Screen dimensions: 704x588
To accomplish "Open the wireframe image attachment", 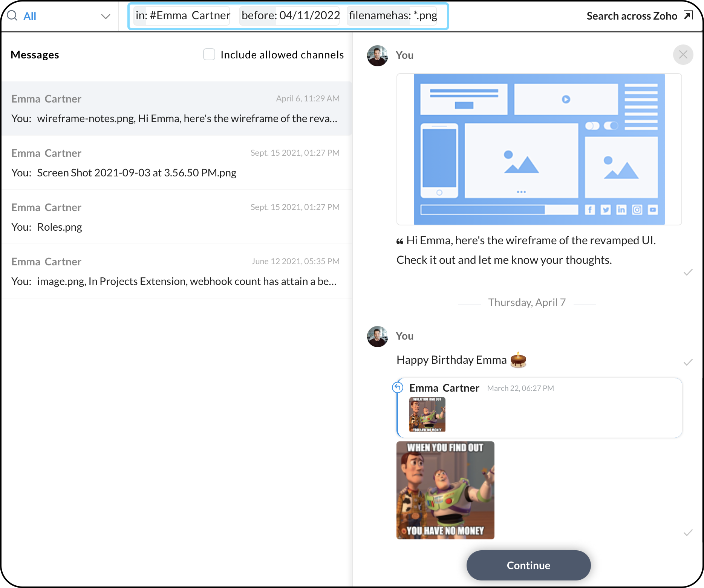I will 539,149.
